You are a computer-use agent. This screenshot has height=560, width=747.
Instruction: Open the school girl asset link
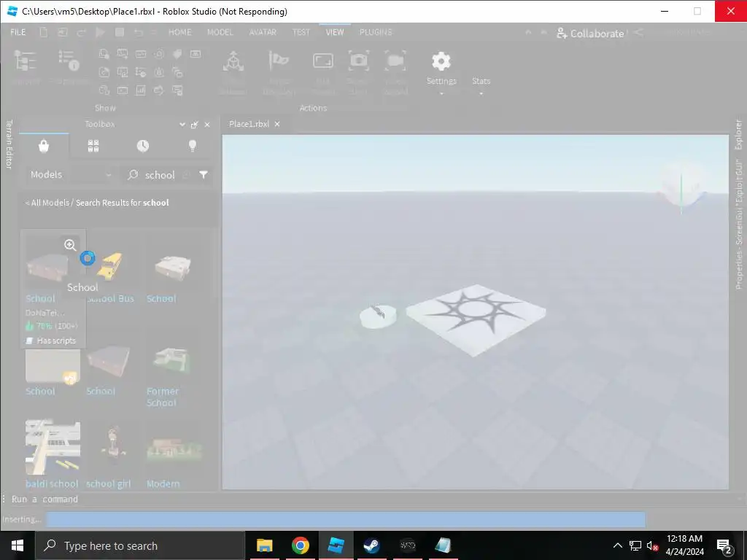point(109,484)
